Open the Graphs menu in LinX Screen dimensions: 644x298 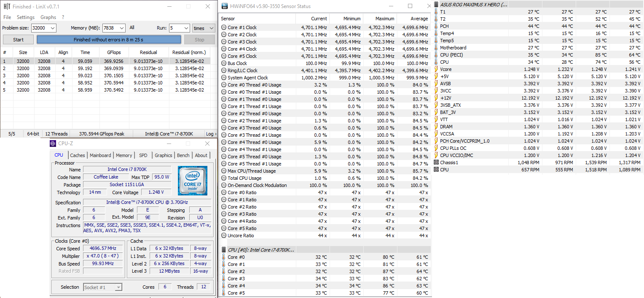point(48,17)
